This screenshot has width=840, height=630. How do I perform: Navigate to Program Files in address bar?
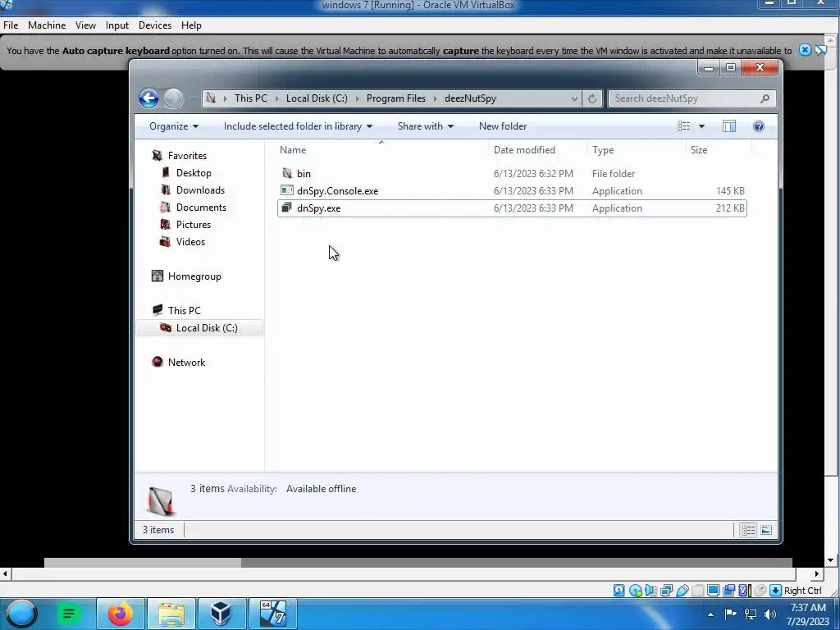coord(396,98)
